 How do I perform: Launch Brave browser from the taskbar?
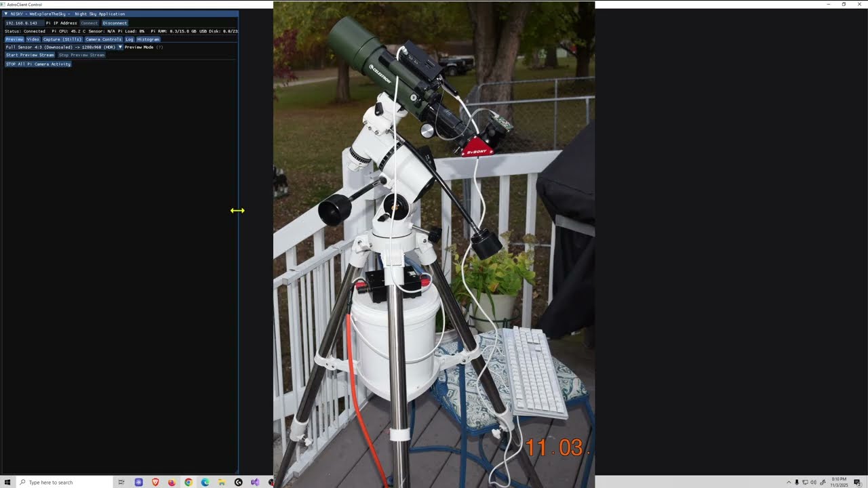(155, 482)
